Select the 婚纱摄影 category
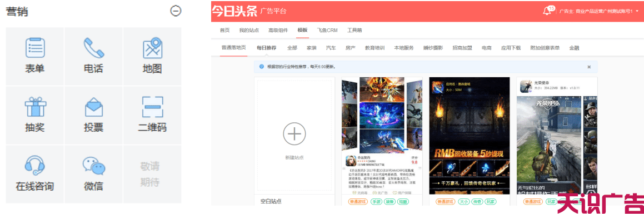This screenshot has width=644, height=214. [x=433, y=48]
